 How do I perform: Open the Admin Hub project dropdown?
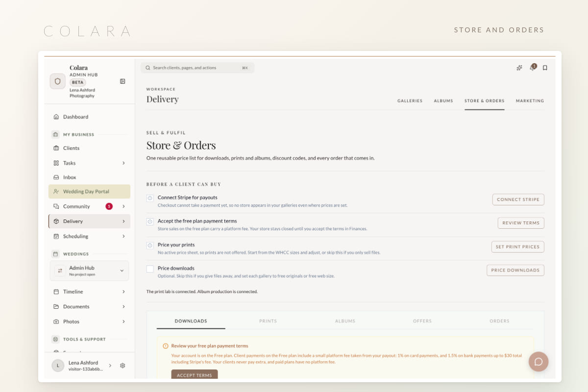(89, 270)
